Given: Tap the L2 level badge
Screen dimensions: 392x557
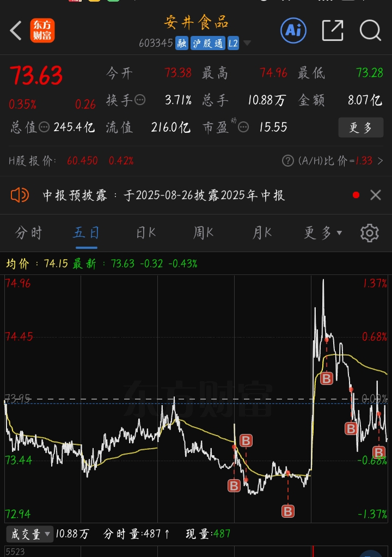Looking at the screenshot, I should [x=233, y=44].
